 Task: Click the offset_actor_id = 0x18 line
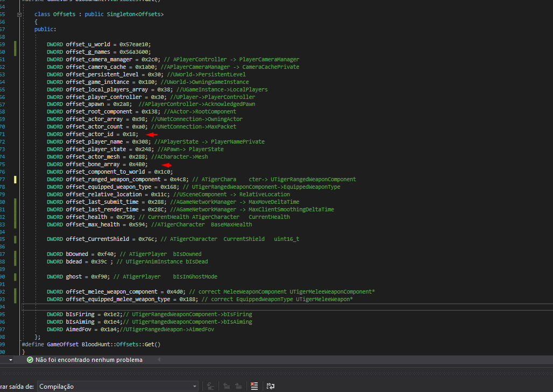coord(93,134)
